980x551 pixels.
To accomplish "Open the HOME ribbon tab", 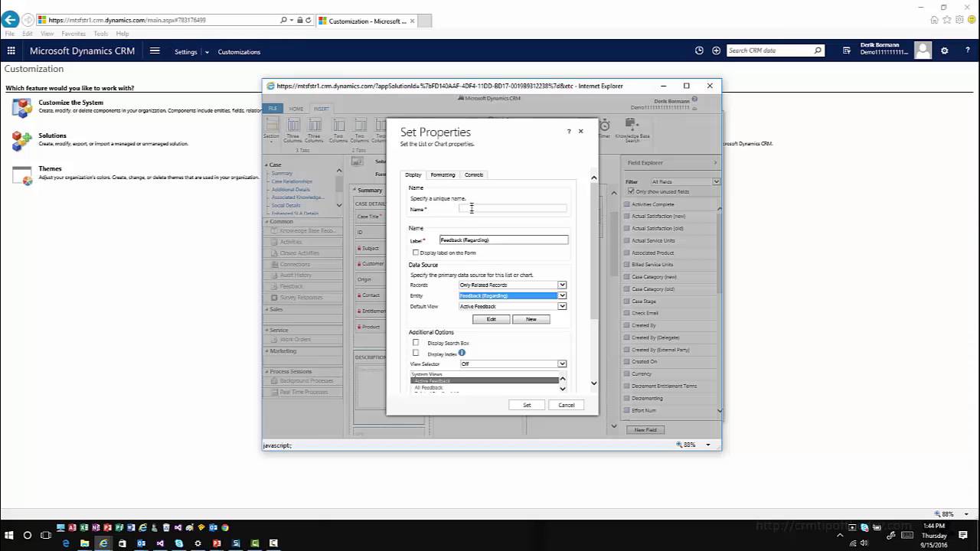I will click(x=296, y=109).
